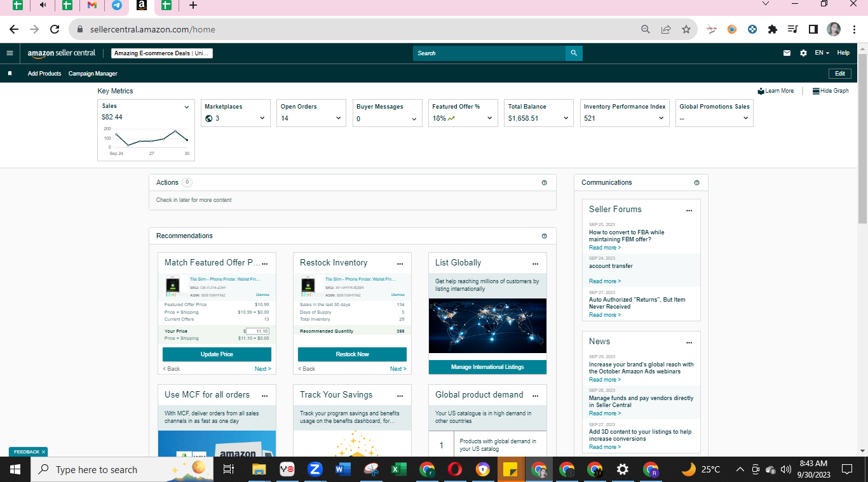Open the Chrome extensions puzzle icon
Screen dimensions: 868x482
(x=773, y=29)
